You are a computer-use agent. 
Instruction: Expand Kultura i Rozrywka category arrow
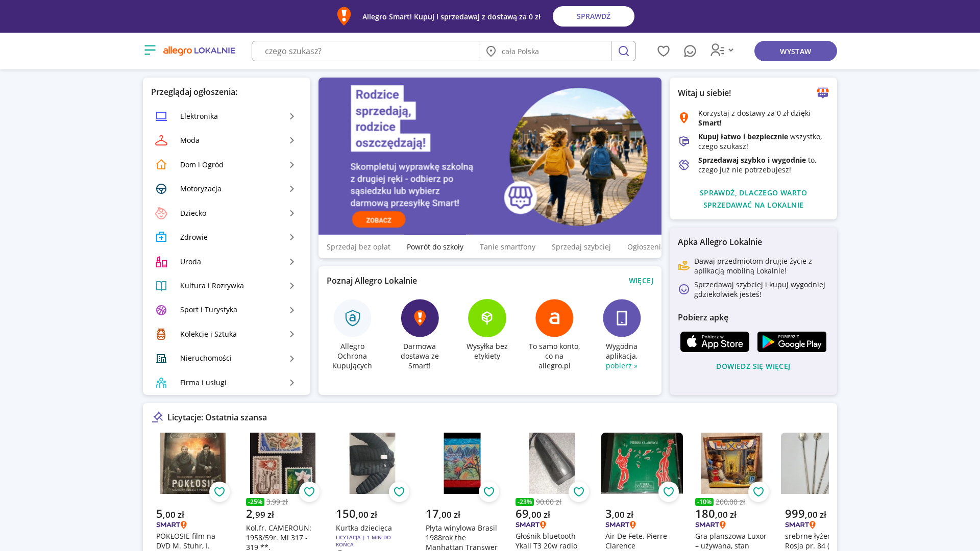click(x=292, y=286)
